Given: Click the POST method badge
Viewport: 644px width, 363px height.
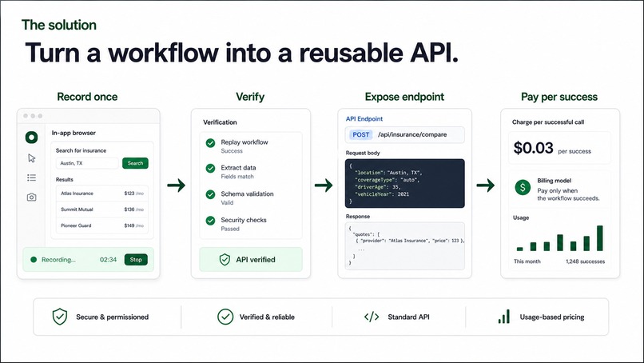Looking at the screenshot, I should coord(360,134).
